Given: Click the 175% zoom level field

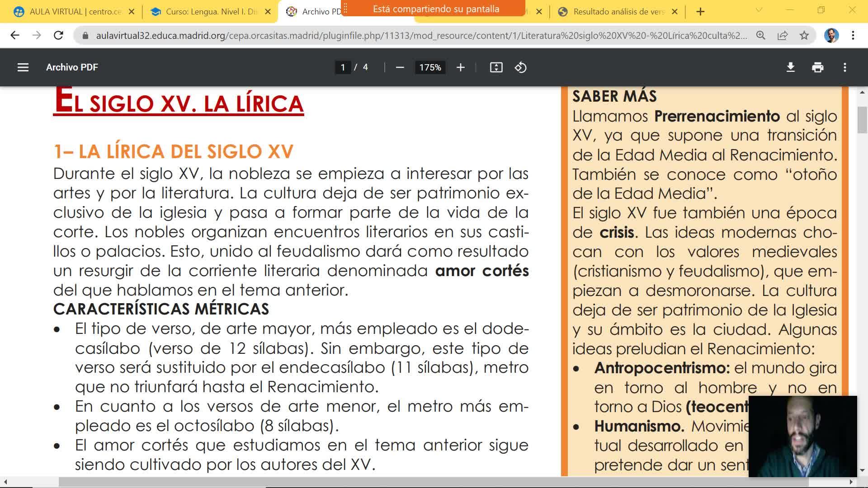Looking at the screenshot, I should click(x=430, y=67).
